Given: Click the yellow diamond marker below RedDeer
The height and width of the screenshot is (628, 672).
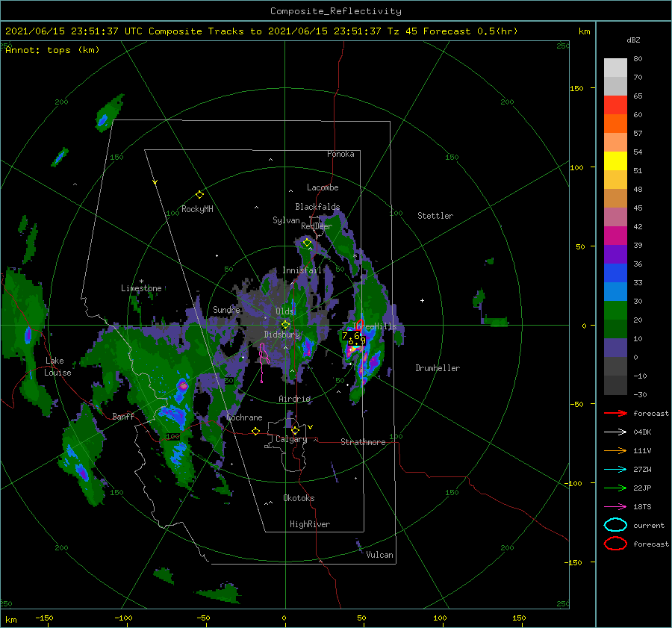Looking at the screenshot, I should (x=307, y=243).
